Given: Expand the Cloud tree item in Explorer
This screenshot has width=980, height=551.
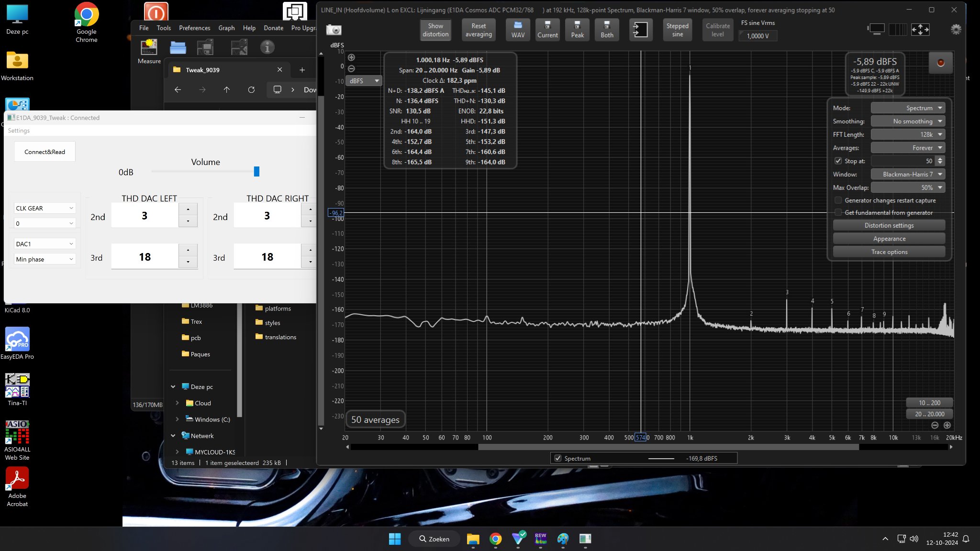Looking at the screenshot, I should pos(177,403).
